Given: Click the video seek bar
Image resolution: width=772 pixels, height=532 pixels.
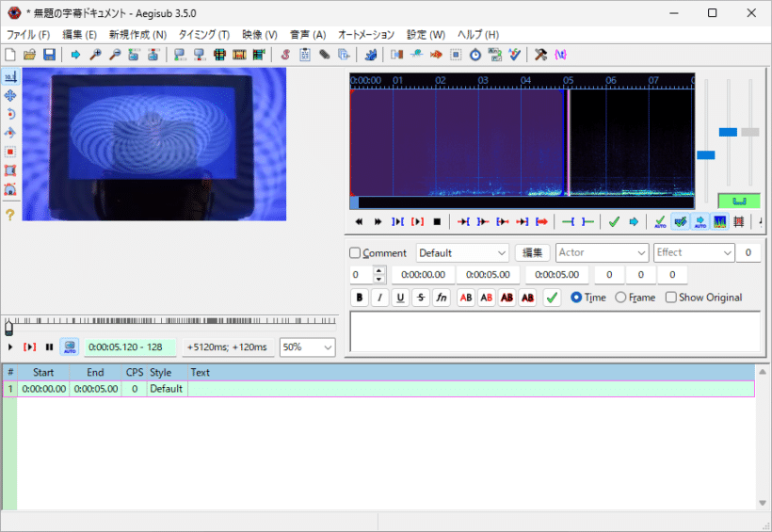Looking at the screenshot, I should tap(170, 326).
